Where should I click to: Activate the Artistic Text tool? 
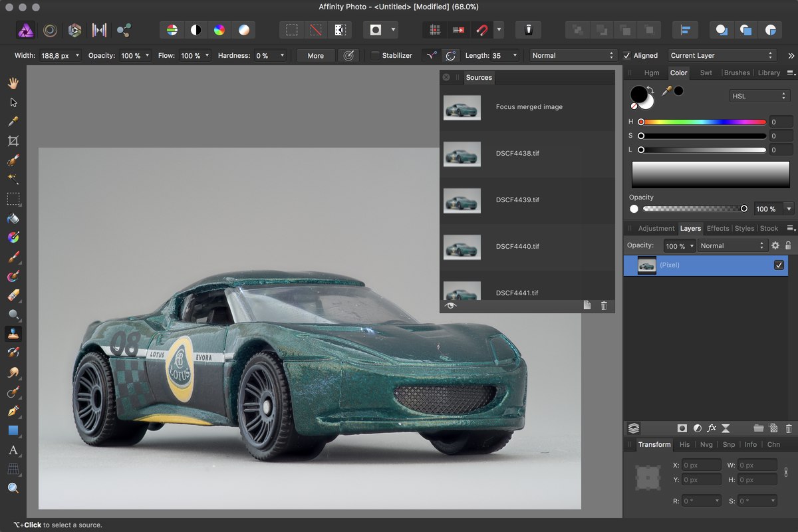coord(13,450)
